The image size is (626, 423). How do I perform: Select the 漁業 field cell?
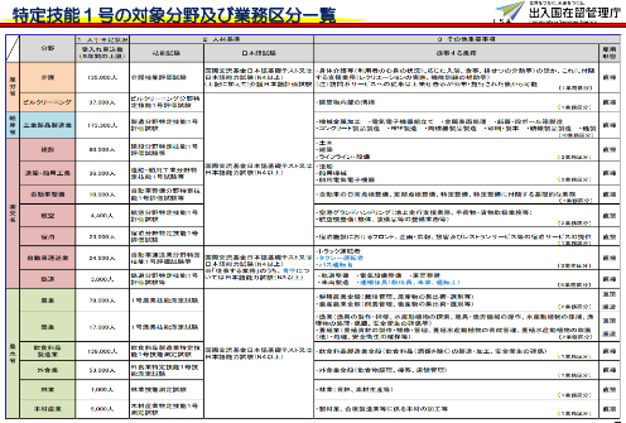48,327
